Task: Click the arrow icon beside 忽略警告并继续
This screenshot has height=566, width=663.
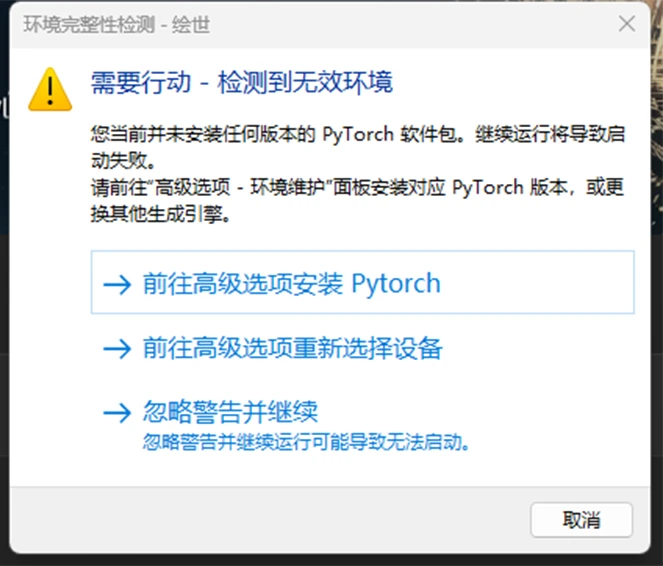Action: [x=117, y=413]
